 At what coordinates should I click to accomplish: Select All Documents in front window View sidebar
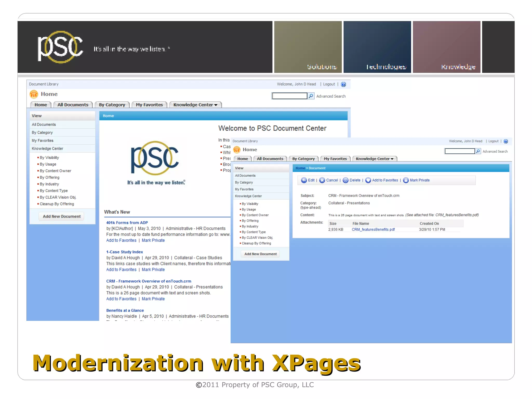point(261,176)
